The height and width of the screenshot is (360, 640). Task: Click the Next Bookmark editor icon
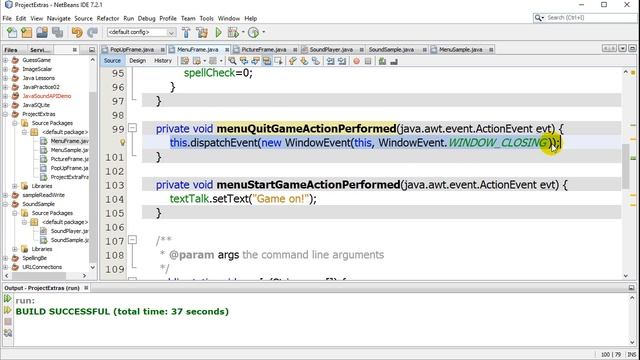click(304, 61)
